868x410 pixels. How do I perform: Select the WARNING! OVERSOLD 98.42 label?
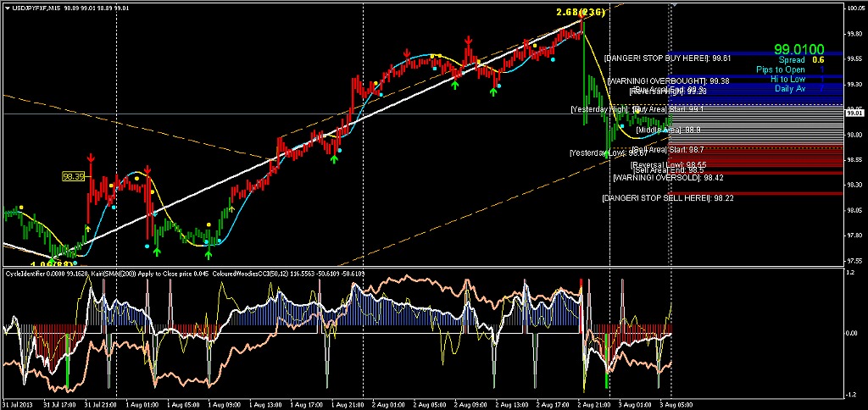click(668, 178)
